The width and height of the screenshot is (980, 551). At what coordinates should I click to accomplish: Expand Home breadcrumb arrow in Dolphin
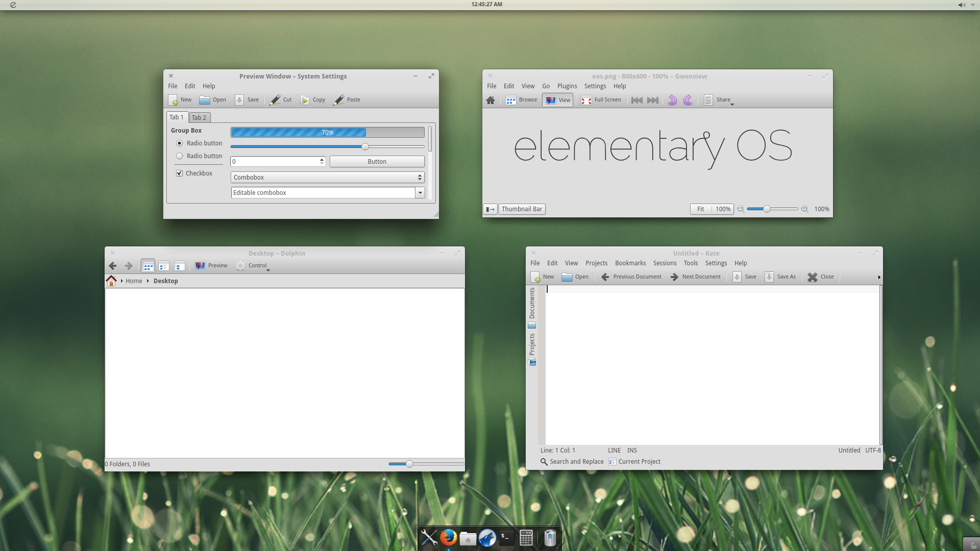[x=121, y=281]
